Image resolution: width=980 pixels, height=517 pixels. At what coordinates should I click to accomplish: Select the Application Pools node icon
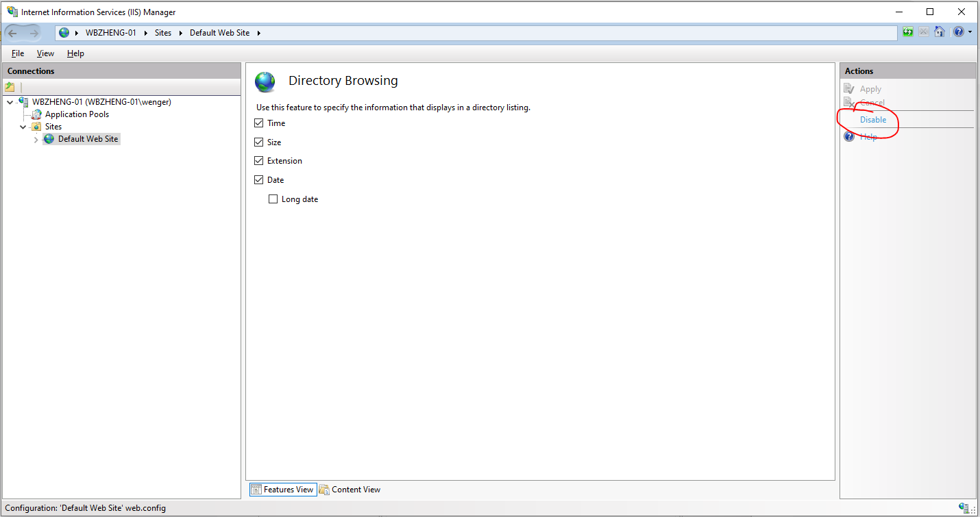pyautogui.click(x=36, y=114)
